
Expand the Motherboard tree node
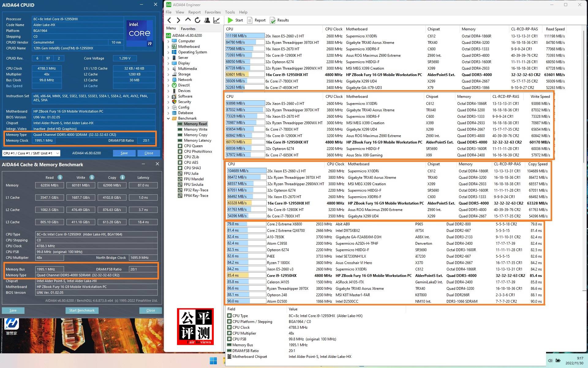(x=168, y=46)
